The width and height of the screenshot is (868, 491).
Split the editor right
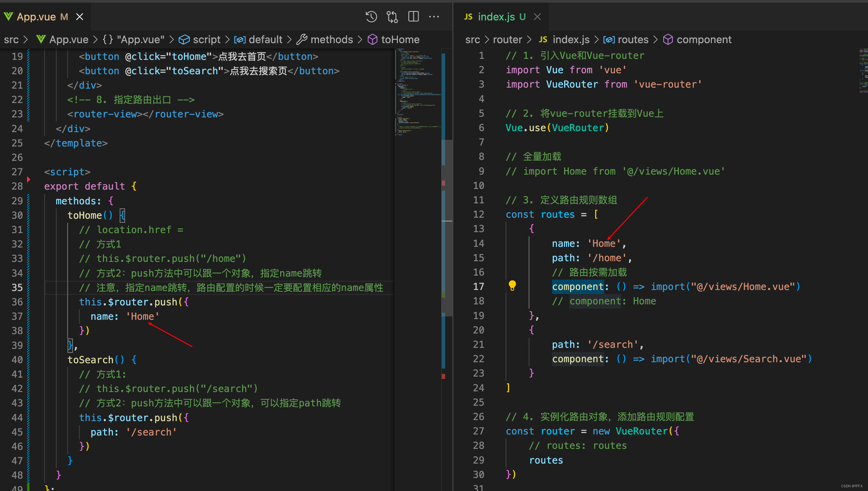pos(413,16)
